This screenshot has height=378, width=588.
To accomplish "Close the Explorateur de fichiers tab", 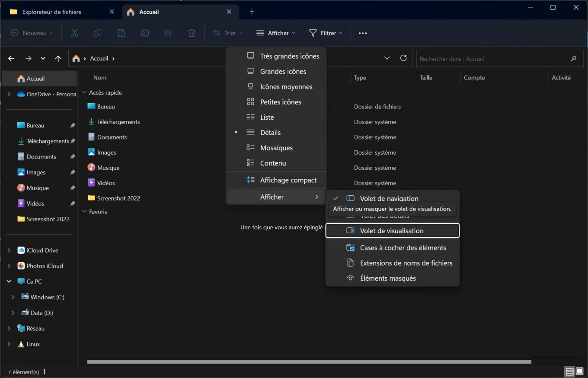I will coord(112,12).
